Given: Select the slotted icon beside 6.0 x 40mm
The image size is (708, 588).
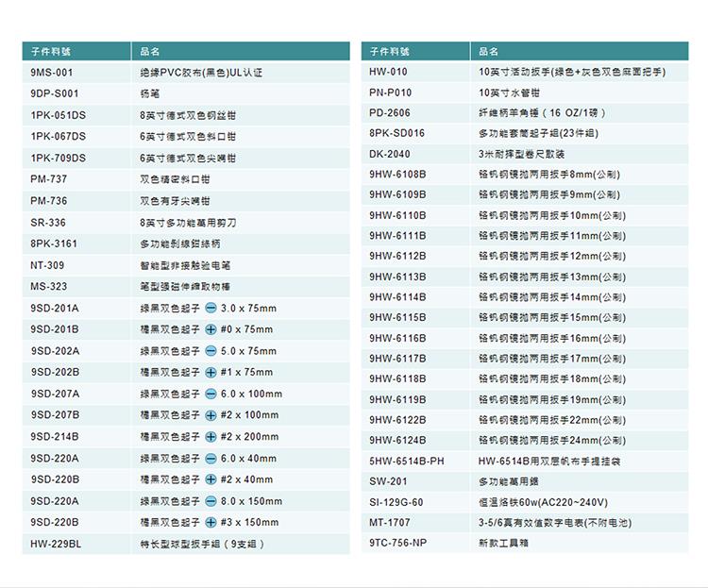Looking at the screenshot, I should click(211, 458).
